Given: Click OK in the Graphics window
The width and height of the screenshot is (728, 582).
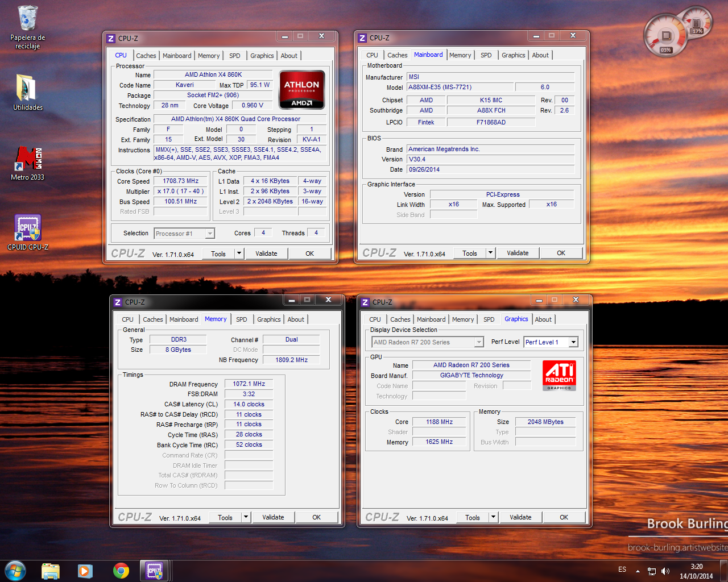Looking at the screenshot, I should [564, 517].
